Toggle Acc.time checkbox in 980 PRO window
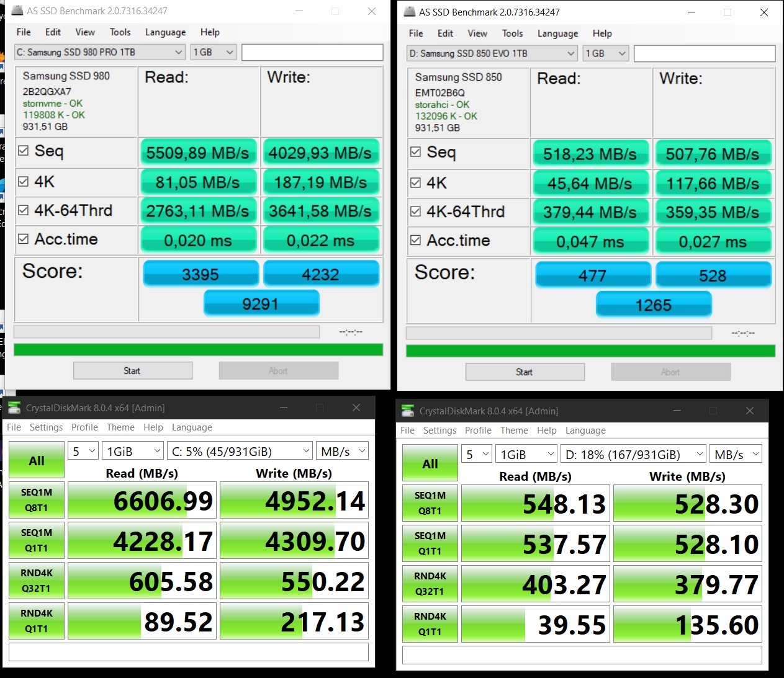784x678 pixels. pos(24,239)
